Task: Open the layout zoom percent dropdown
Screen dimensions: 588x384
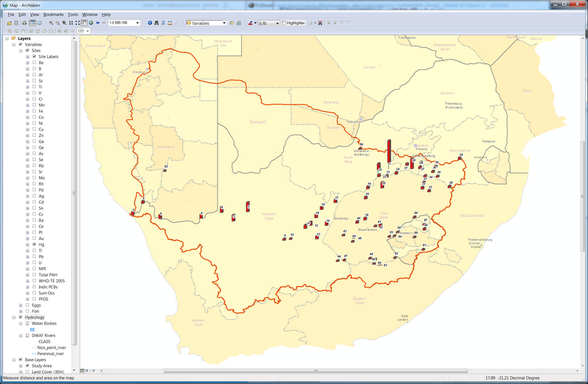Action: pyautogui.click(x=87, y=31)
